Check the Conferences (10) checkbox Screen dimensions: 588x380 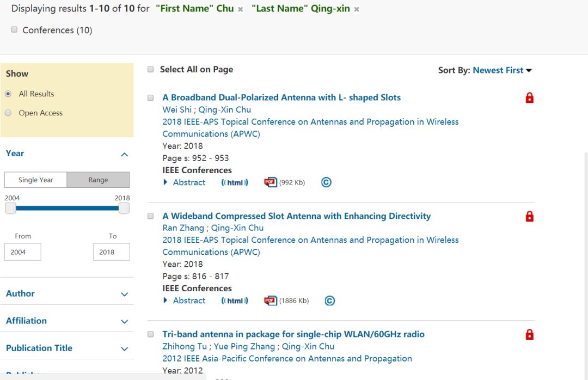(x=14, y=30)
